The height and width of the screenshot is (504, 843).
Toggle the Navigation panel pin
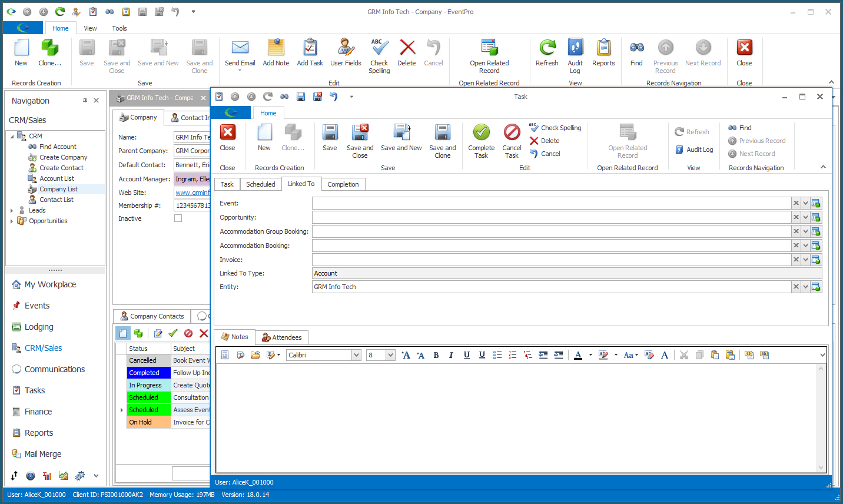pyautogui.click(x=85, y=101)
